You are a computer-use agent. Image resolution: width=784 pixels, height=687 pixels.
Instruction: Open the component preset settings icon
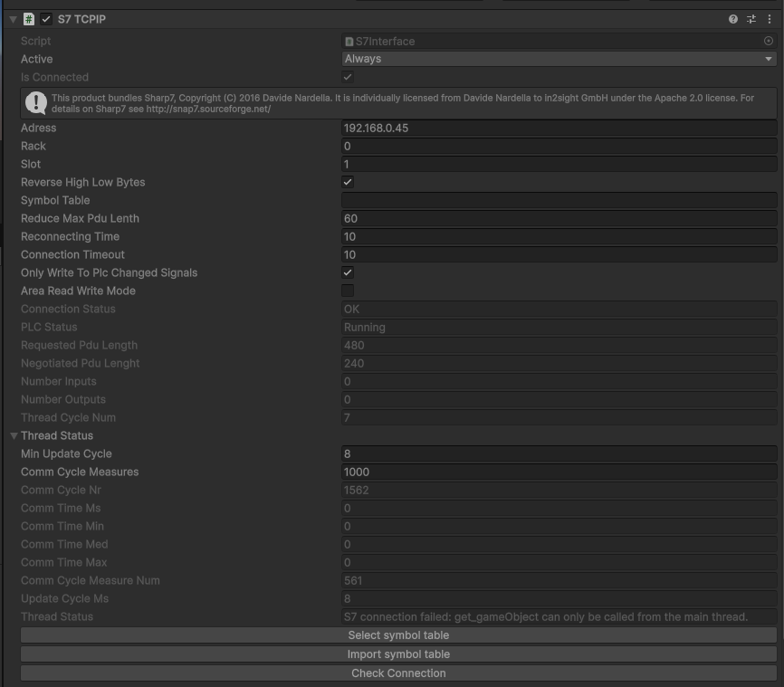751,19
